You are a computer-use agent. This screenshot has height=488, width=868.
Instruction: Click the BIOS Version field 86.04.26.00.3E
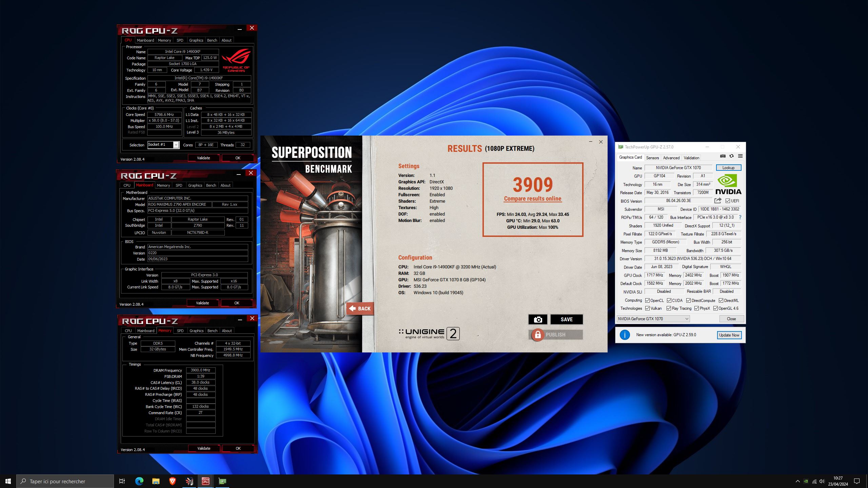click(x=678, y=201)
